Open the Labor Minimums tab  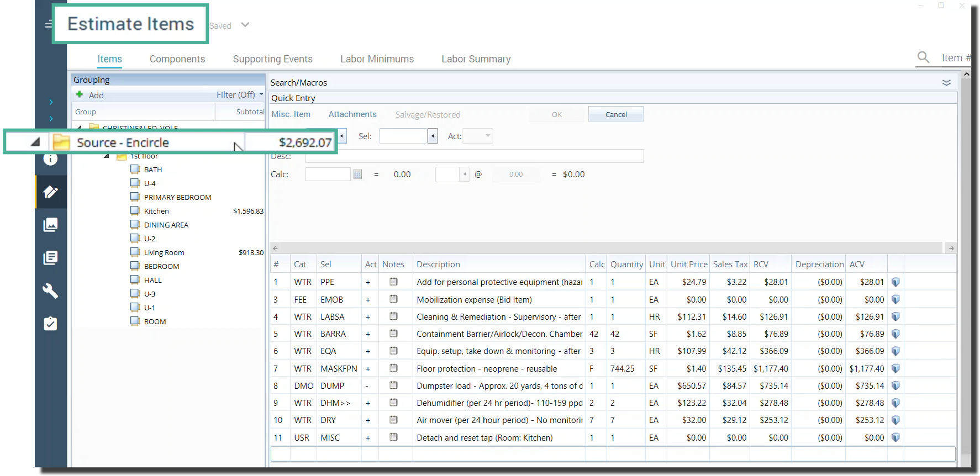[x=377, y=59]
